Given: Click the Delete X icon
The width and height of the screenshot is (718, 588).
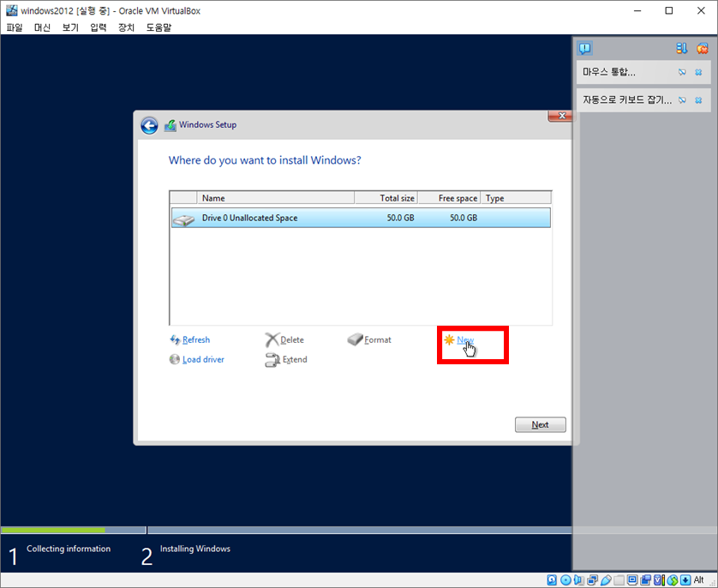Looking at the screenshot, I should tap(272, 339).
